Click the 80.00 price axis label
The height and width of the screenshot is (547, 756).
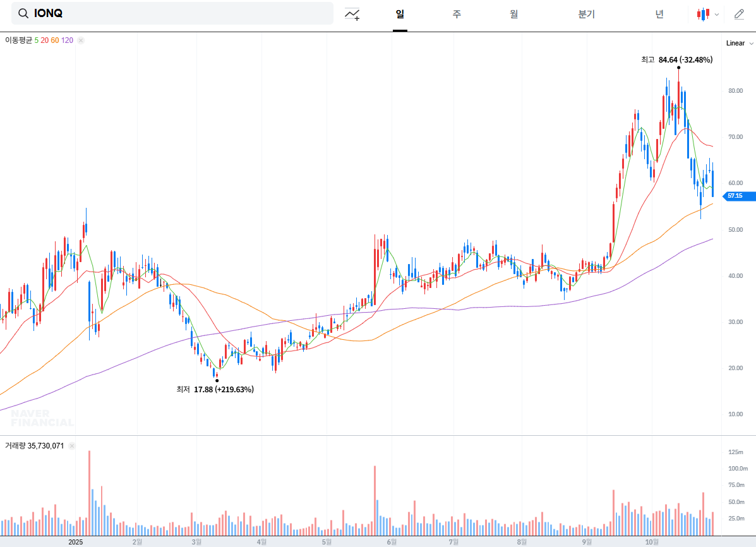coord(735,91)
